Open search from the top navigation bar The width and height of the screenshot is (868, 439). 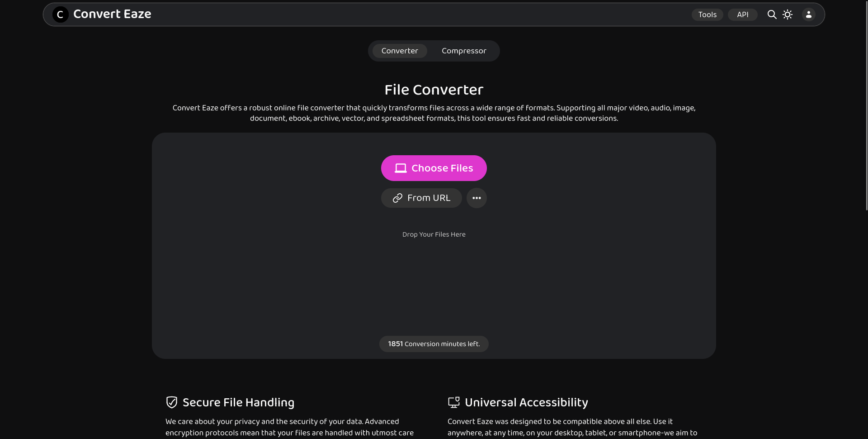click(x=772, y=14)
